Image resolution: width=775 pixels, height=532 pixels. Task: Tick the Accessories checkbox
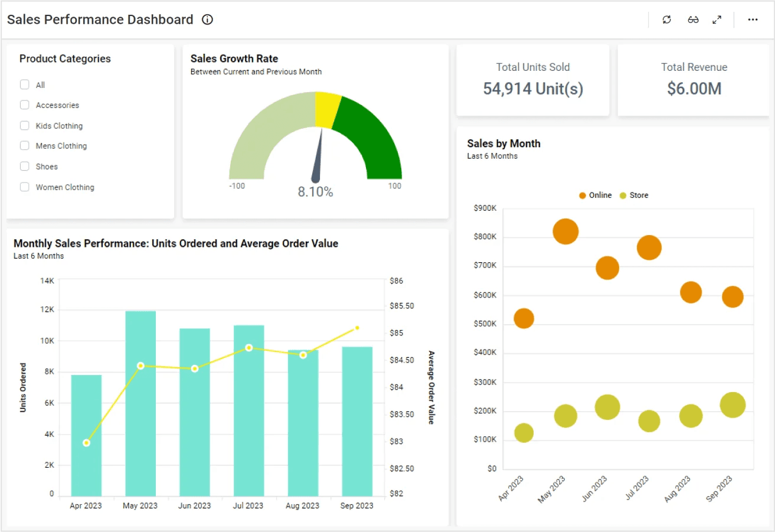click(25, 105)
